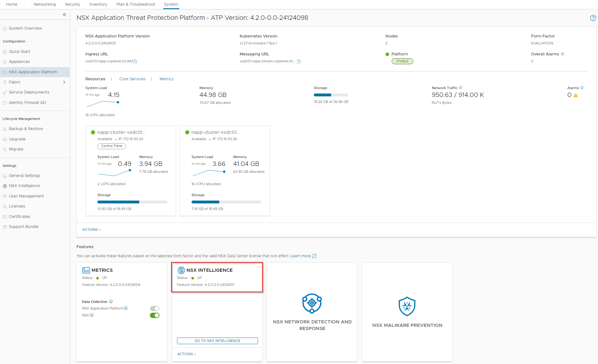Viewport: 598px width, 364px height.
Task: Open the help question mark icon
Action: pos(593,18)
